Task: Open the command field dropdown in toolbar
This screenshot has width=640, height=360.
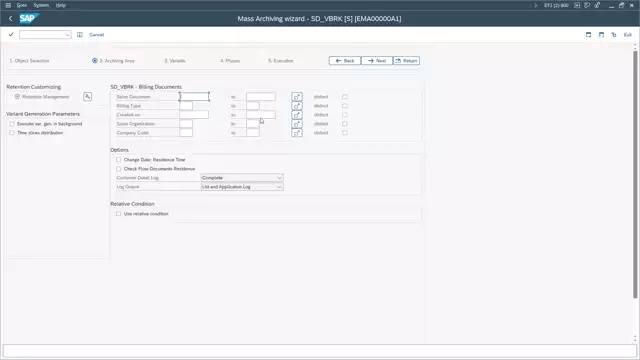Action: [x=67, y=35]
